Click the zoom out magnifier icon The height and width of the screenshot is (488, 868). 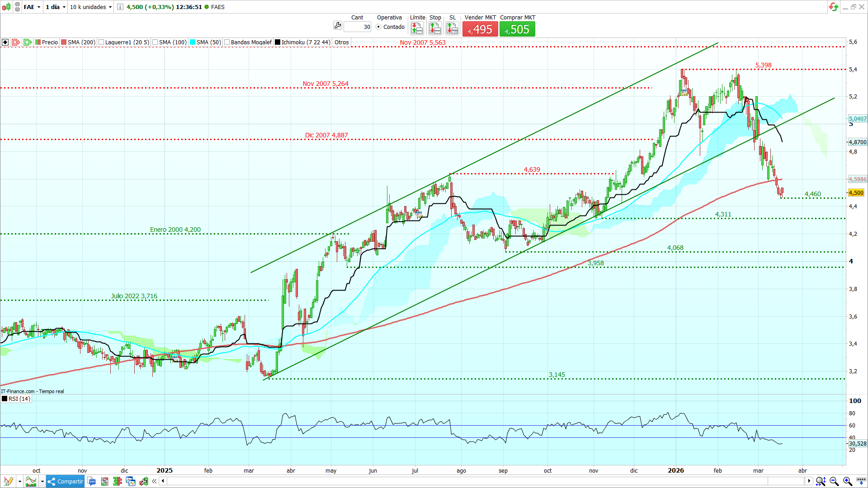[x=834, y=481]
